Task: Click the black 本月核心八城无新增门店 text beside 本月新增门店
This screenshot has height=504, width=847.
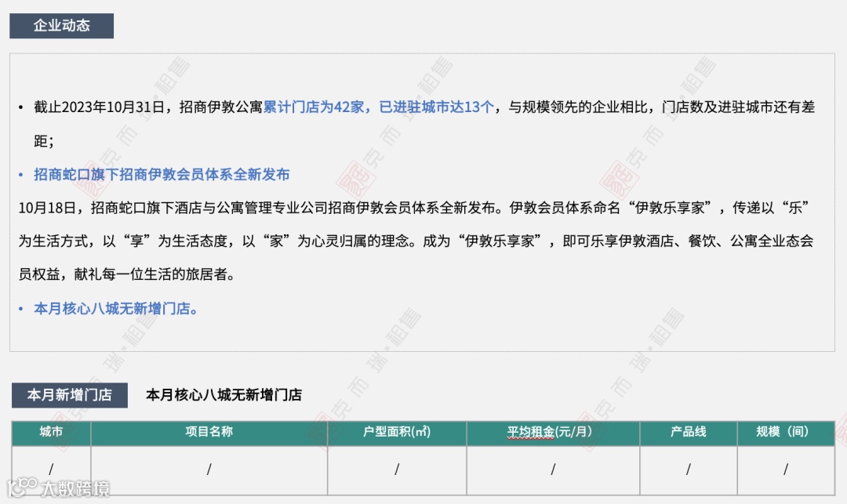Action: tap(224, 395)
